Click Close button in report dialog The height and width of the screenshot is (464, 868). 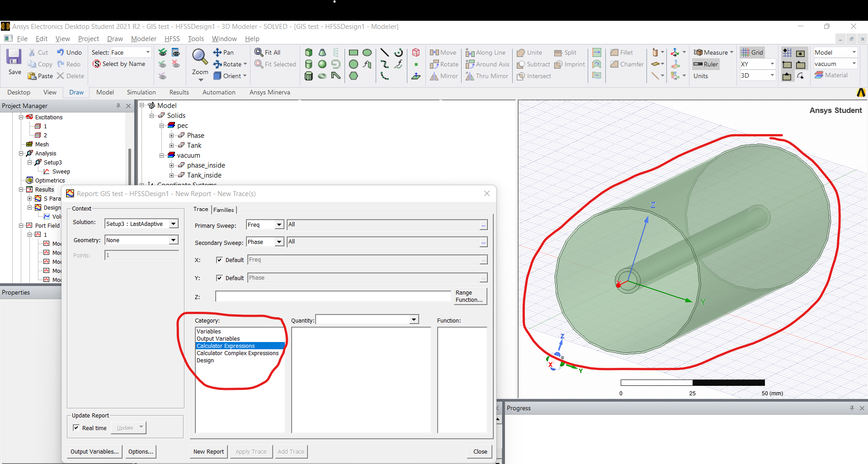480,451
